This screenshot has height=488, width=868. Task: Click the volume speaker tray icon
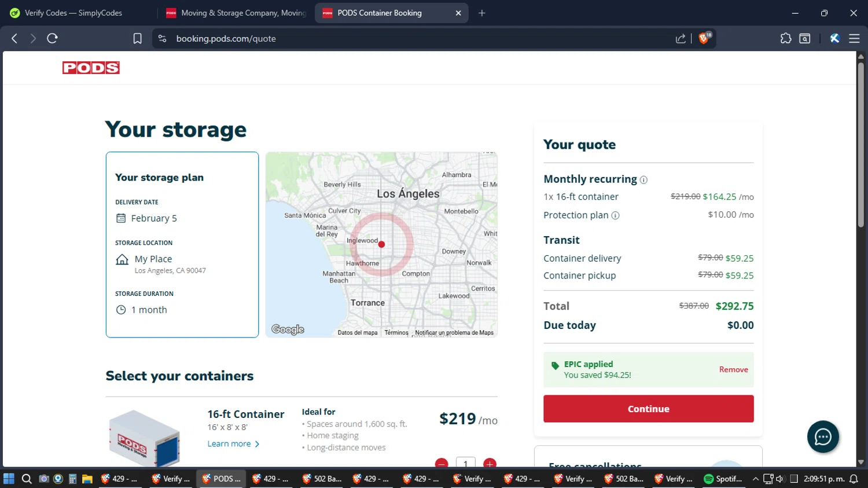pos(780,479)
